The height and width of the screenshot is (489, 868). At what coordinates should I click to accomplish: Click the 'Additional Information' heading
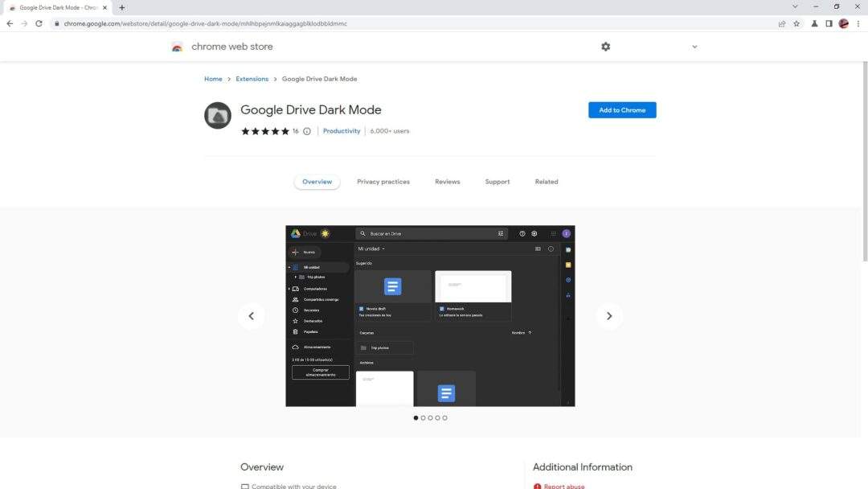(583, 466)
